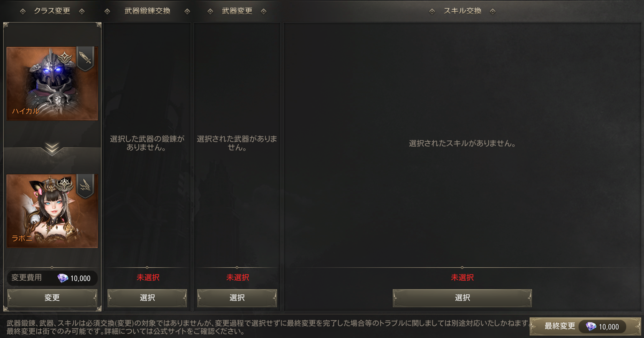The width and height of the screenshot is (644, 338).
Task: Click the red 未選択 status under スキル交換
Action: pyautogui.click(x=462, y=278)
